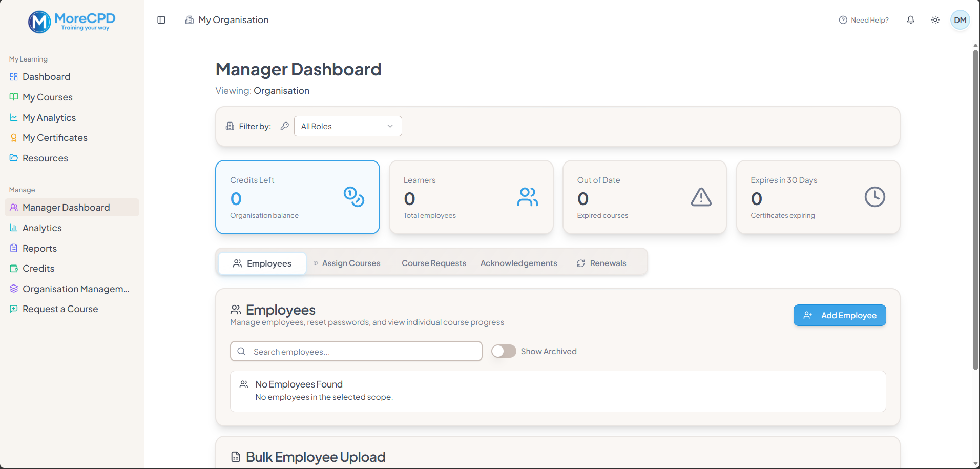Click MoreCPD logo
The height and width of the screenshot is (469, 980).
pos(72,22)
